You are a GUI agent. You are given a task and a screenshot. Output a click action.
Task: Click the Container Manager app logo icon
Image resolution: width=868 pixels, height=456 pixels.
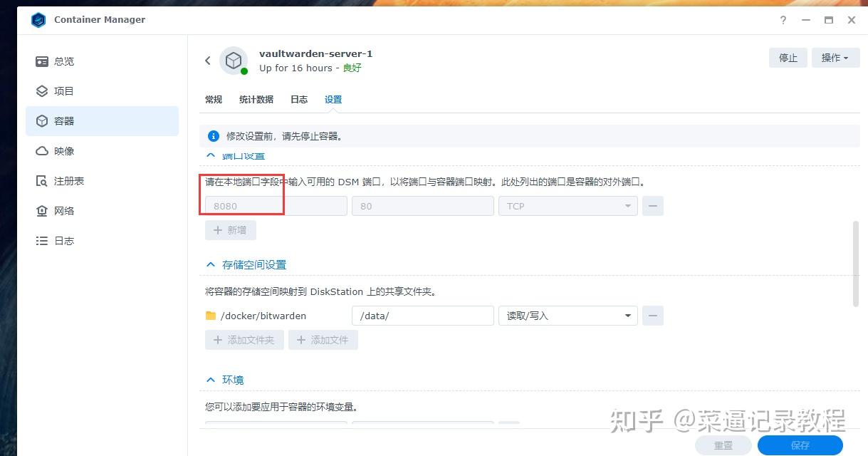[38, 20]
